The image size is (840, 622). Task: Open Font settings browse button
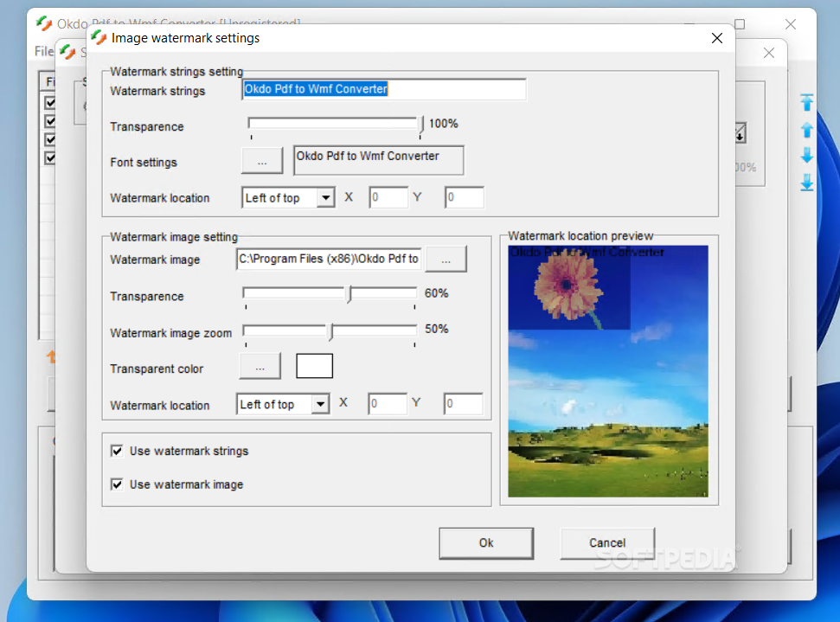[262, 161]
